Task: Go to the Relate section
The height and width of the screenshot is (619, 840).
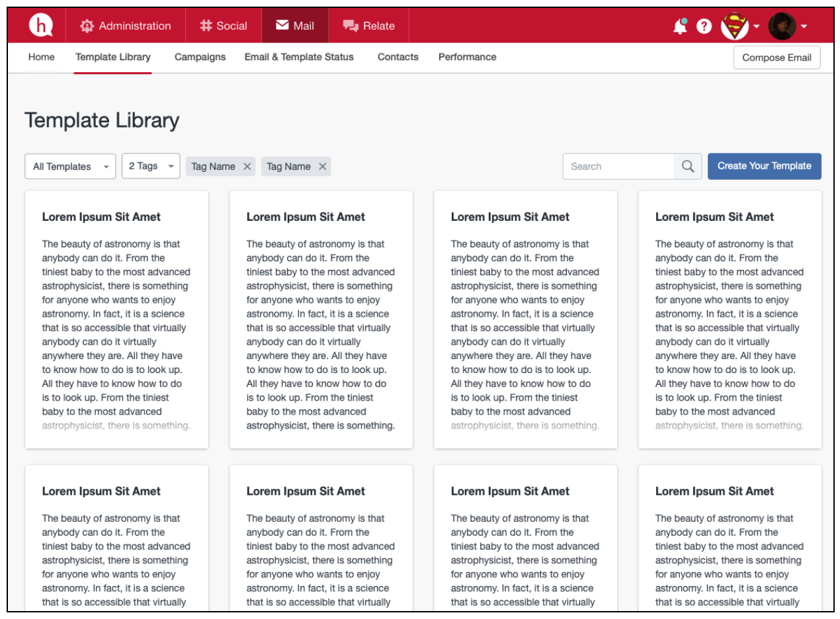Action: point(368,26)
